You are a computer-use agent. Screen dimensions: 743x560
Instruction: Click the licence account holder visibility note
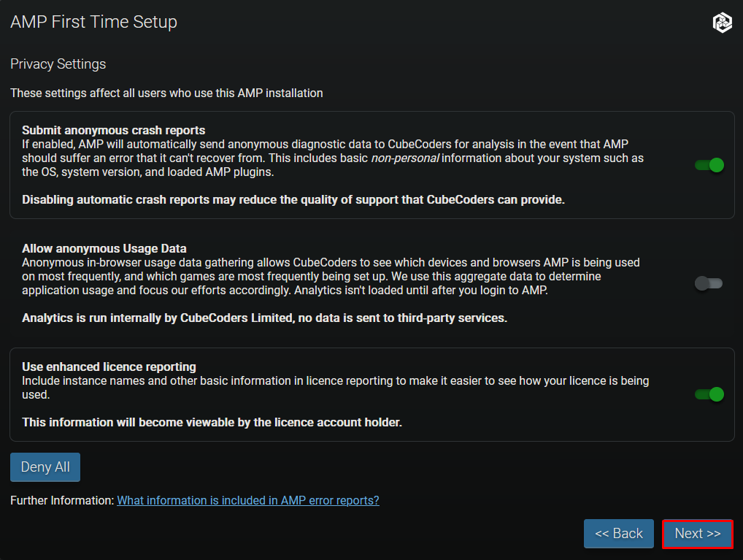click(212, 422)
